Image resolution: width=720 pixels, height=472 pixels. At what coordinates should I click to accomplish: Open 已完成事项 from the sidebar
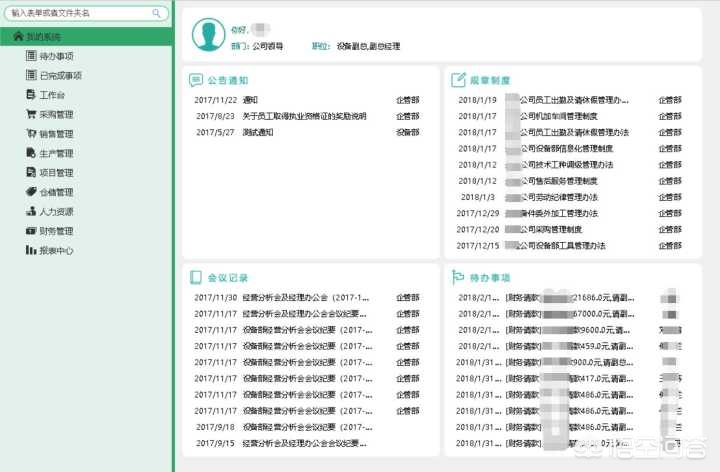click(54, 75)
